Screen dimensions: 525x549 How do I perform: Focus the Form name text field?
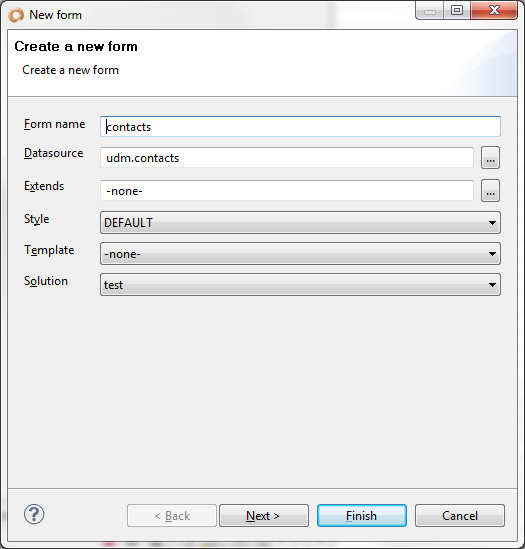coord(300,126)
